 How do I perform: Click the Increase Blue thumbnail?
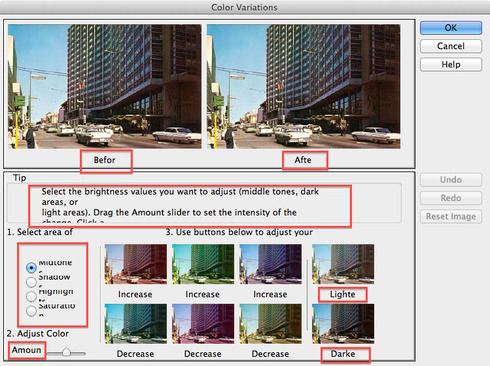click(271, 264)
